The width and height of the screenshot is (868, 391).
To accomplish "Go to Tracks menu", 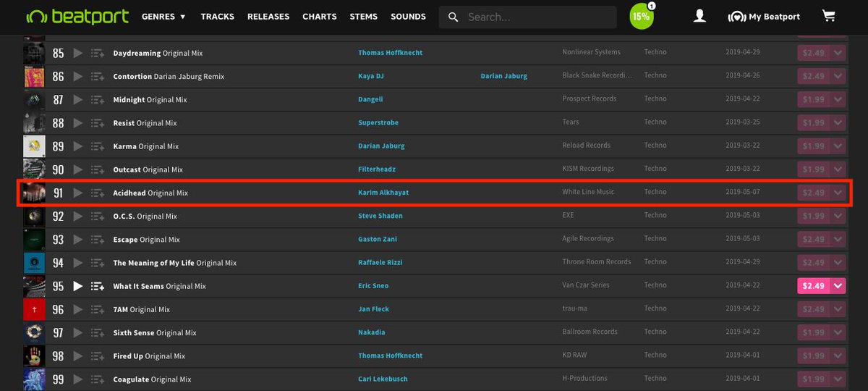I will pyautogui.click(x=216, y=17).
